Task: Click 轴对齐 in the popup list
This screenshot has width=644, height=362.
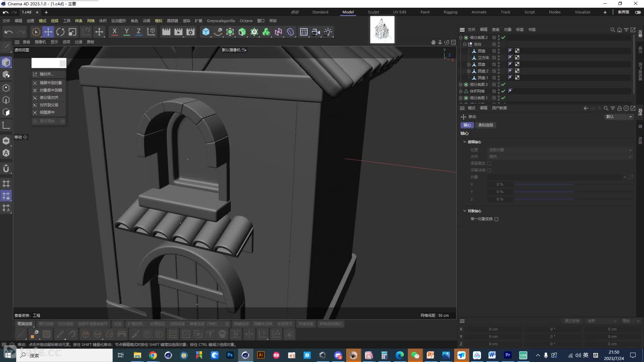Action: 49,74
